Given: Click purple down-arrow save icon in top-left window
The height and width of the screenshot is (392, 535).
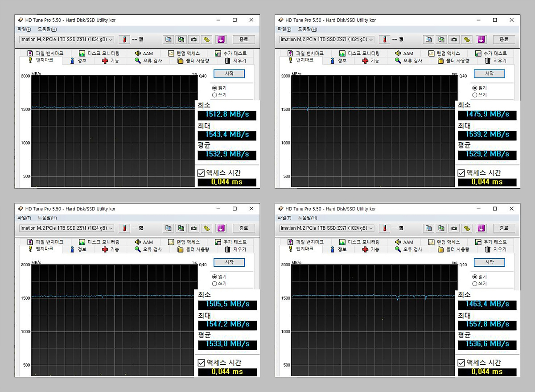Looking at the screenshot, I should pos(221,39).
